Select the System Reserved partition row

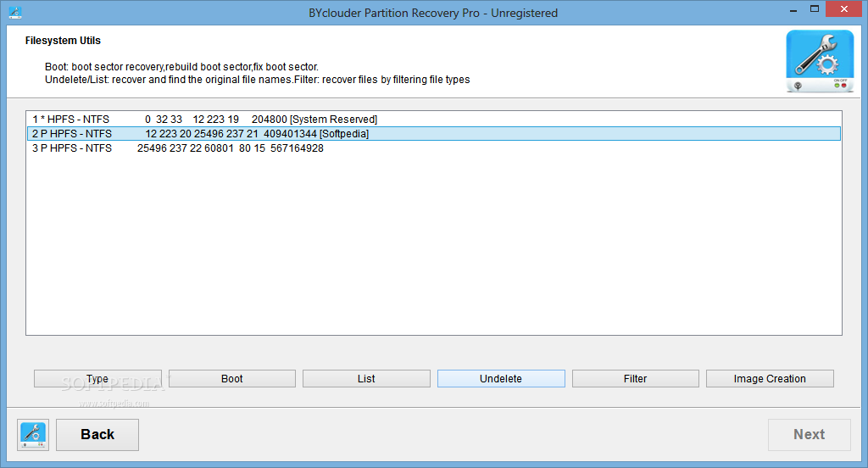434,119
